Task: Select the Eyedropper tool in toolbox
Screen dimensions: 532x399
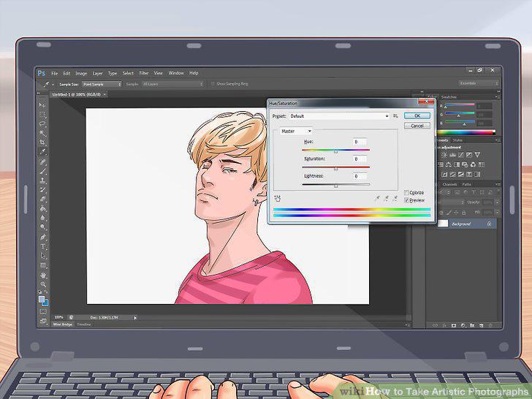Action: click(x=42, y=152)
